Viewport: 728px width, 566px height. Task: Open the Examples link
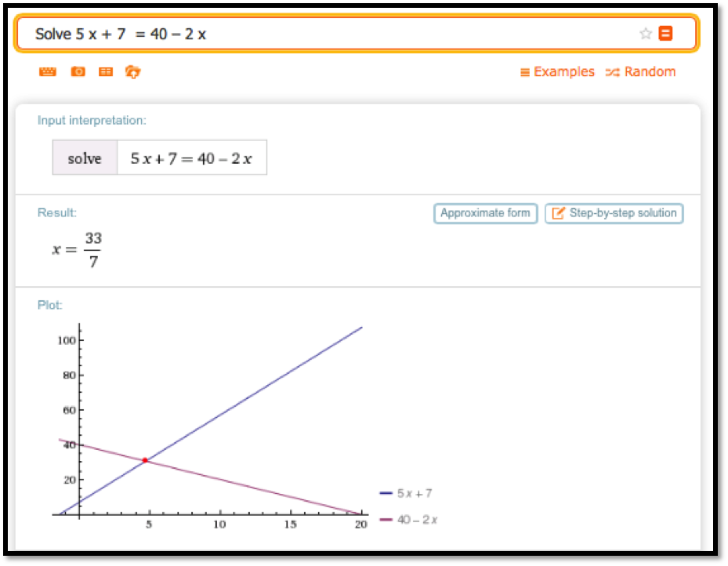tap(557, 72)
